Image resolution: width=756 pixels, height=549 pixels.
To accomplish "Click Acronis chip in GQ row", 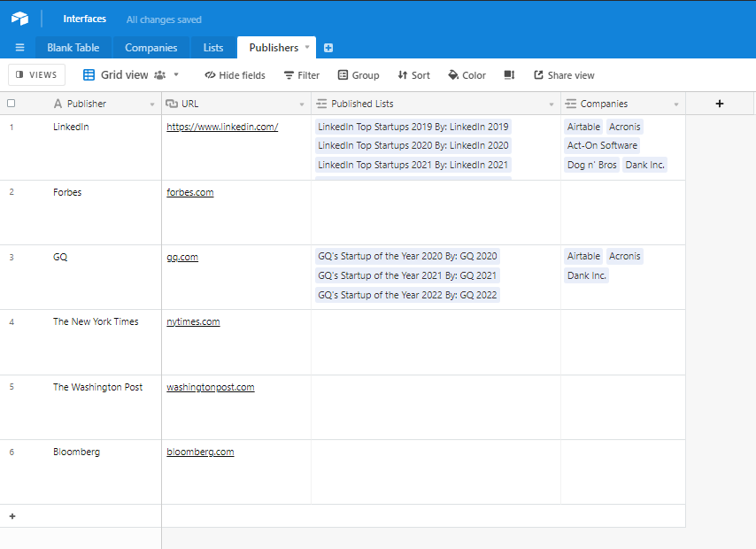I will [x=624, y=256].
